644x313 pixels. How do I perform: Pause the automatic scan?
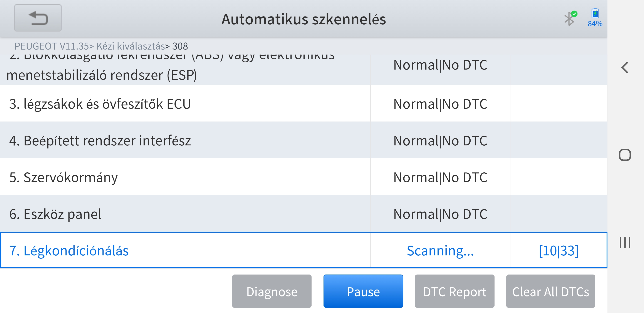click(x=363, y=291)
